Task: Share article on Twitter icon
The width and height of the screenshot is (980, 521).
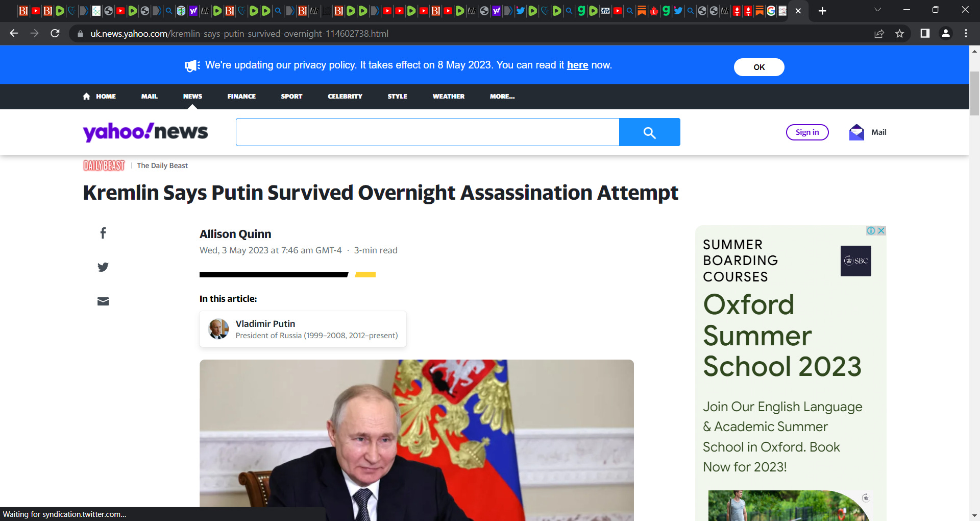Action: pyautogui.click(x=103, y=267)
